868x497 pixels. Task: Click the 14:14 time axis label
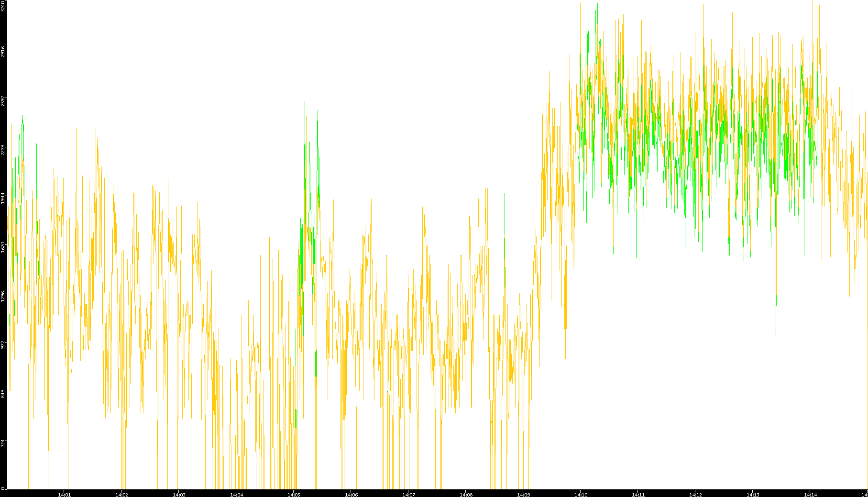click(811, 495)
